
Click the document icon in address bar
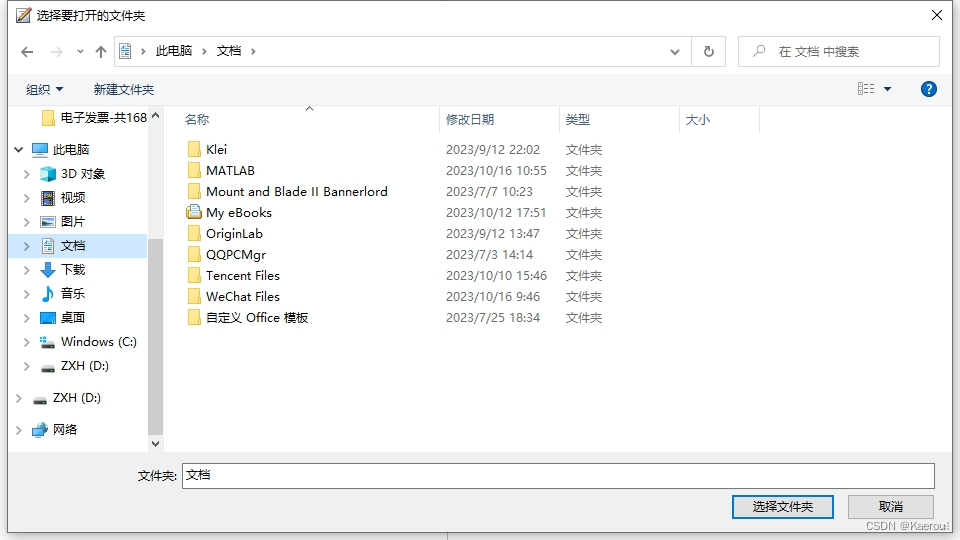click(126, 51)
